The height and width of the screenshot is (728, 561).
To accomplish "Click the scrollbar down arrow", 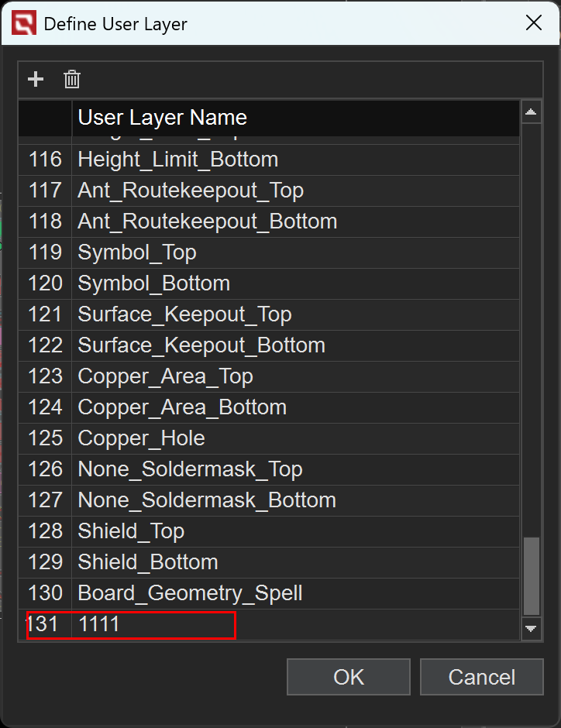I will 531,629.
